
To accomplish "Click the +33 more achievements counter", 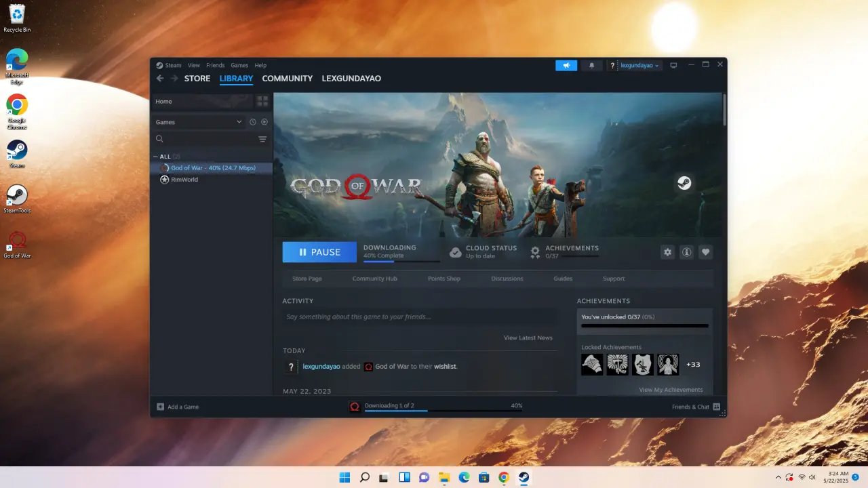I will 693,365.
